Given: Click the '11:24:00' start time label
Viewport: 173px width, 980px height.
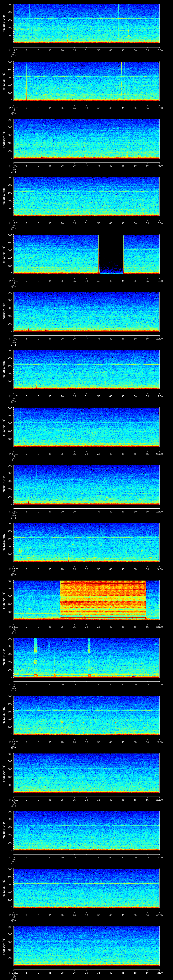Looking at the screenshot, I should [13, 627].
